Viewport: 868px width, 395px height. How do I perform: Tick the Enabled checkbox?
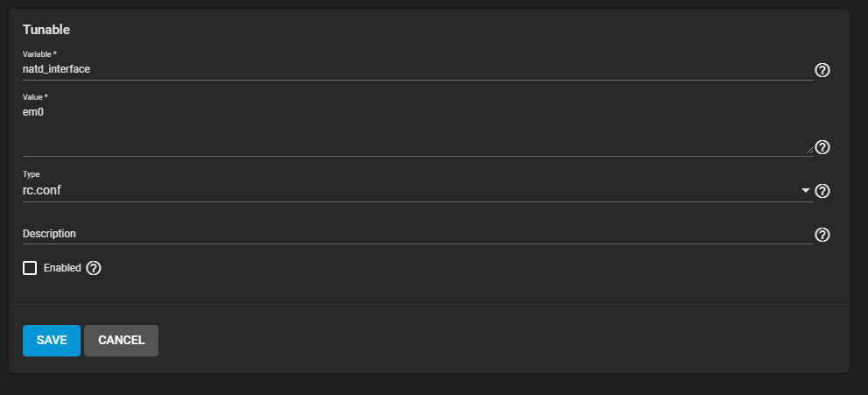[30, 268]
